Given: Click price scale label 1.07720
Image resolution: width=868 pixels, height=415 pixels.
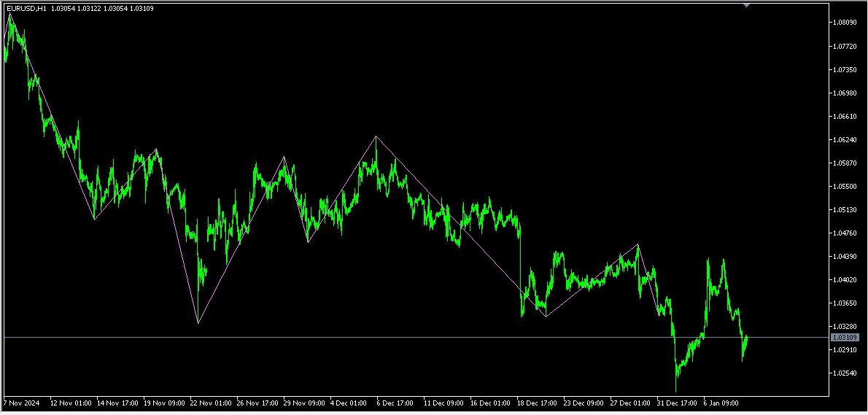Looking at the screenshot, I should click(x=845, y=47).
